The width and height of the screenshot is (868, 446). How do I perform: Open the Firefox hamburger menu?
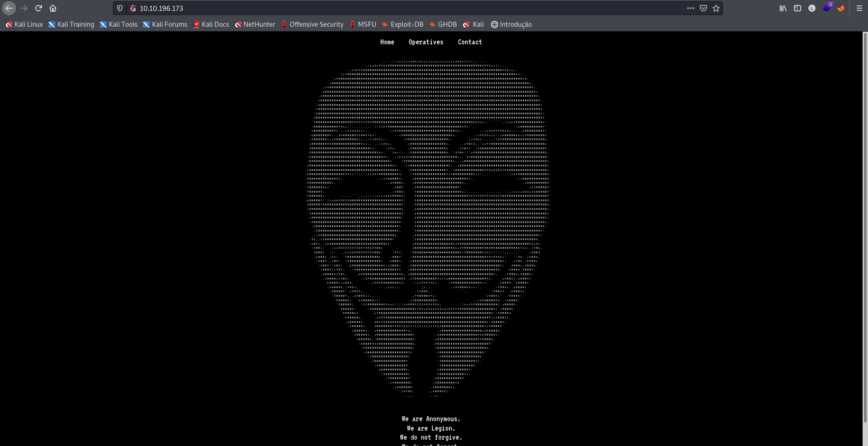click(859, 8)
